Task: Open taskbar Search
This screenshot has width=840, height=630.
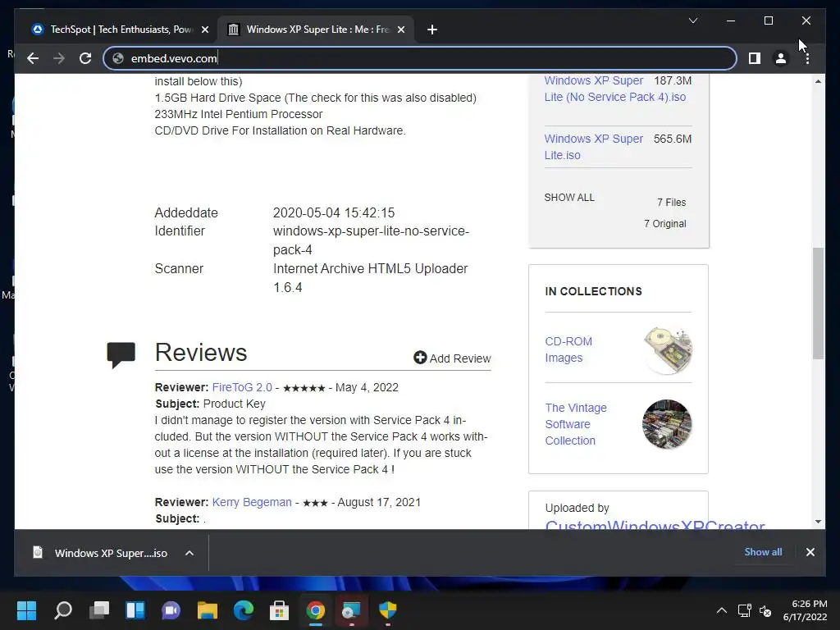Action: coord(62,610)
